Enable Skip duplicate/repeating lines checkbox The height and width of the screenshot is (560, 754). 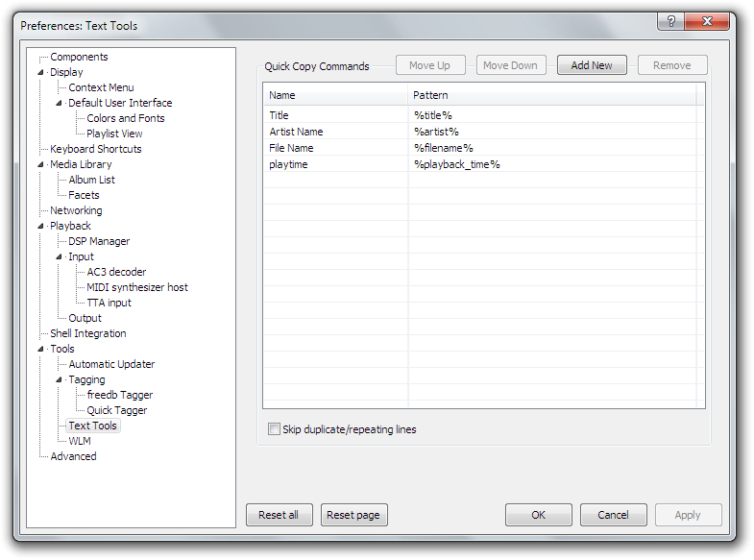click(275, 429)
